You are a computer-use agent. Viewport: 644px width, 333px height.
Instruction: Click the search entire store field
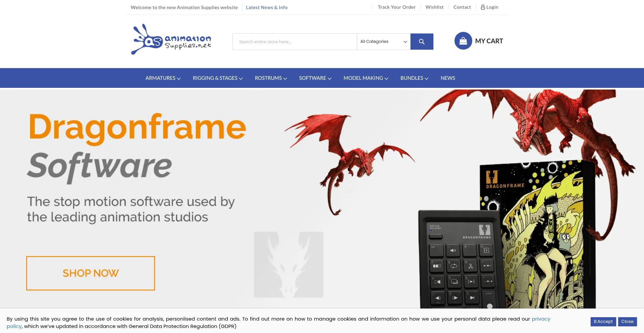pyautogui.click(x=294, y=42)
